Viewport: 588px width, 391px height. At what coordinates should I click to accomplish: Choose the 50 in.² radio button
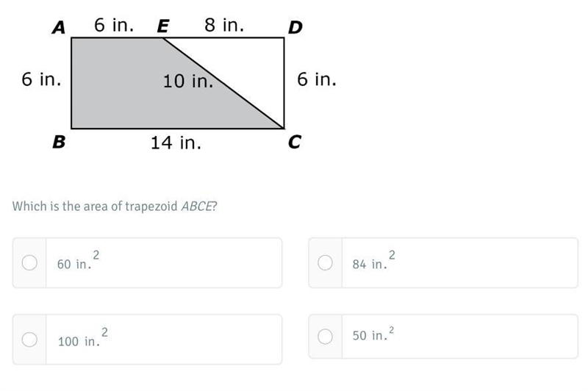(325, 337)
